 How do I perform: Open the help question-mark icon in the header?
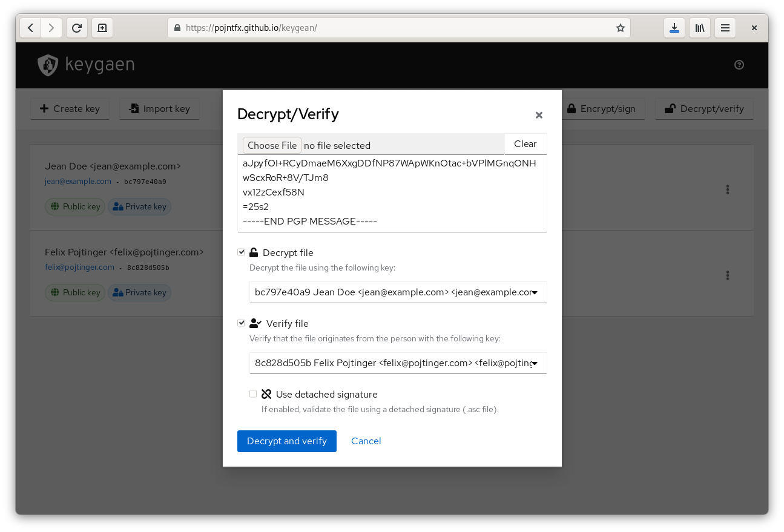pyautogui.click(x=739, y=65)
